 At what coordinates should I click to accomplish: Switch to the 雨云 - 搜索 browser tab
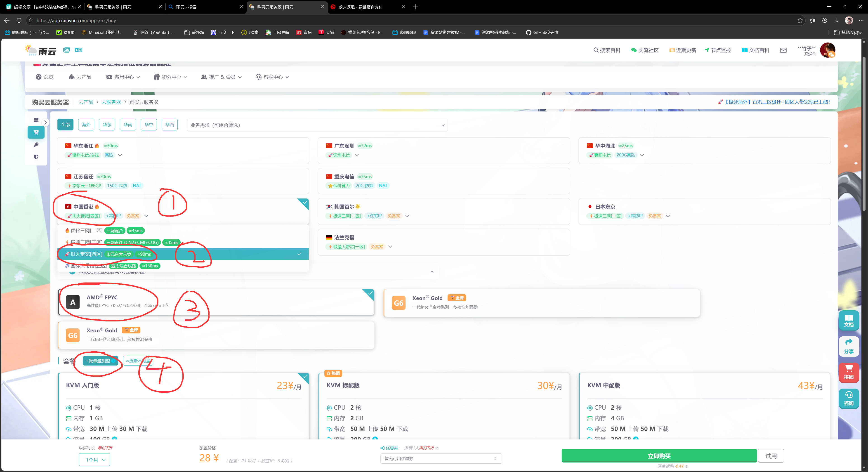point(205,7)
